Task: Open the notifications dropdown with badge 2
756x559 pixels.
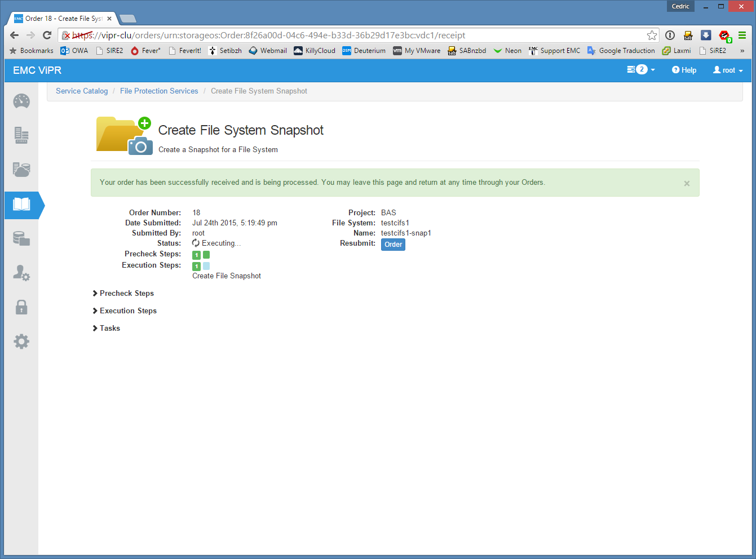Action: (x=641, y=70)
